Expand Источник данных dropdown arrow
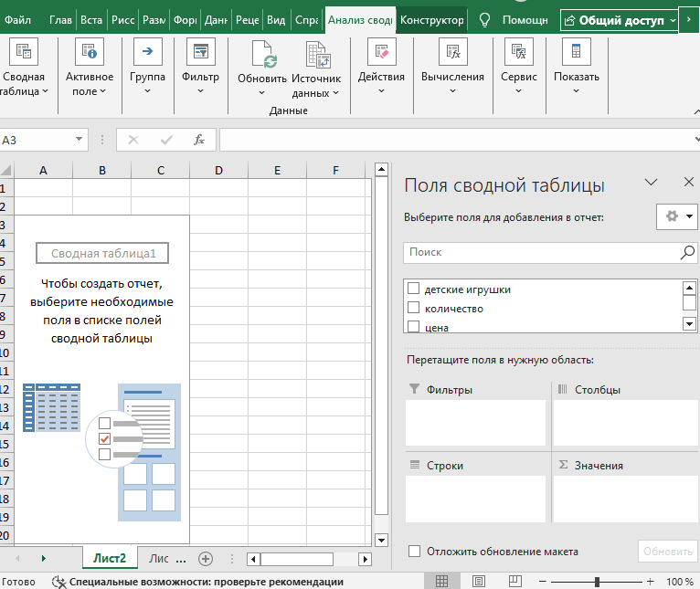Screen dimensions: 700x589 tap(335, 93)
